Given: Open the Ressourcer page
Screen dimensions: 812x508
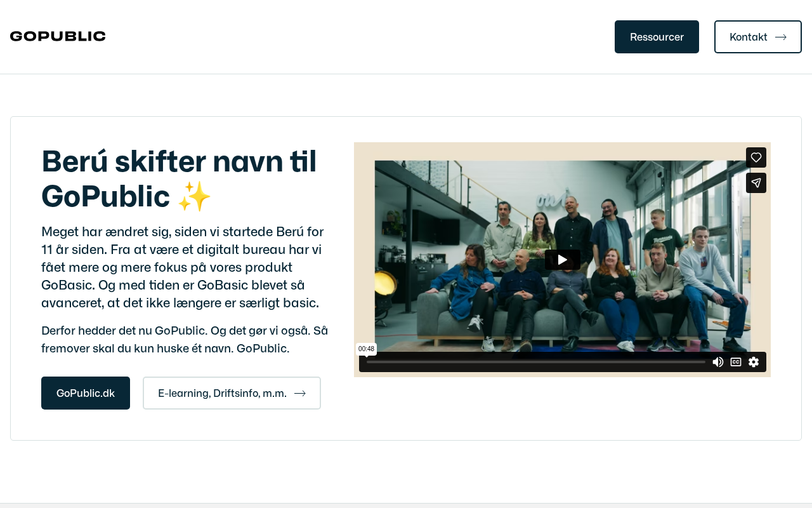Looking at the screenshot, I should click(x=657, y=37).
